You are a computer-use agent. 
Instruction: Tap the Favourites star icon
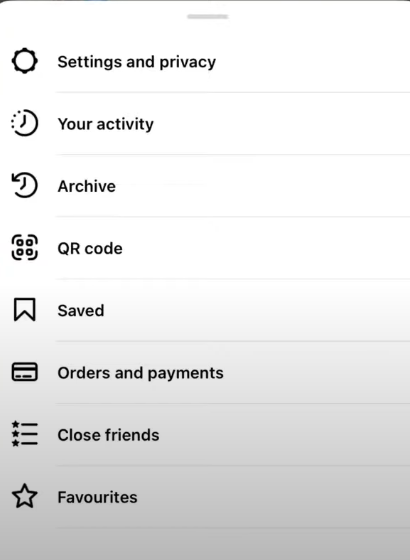[x=25, y=496]
